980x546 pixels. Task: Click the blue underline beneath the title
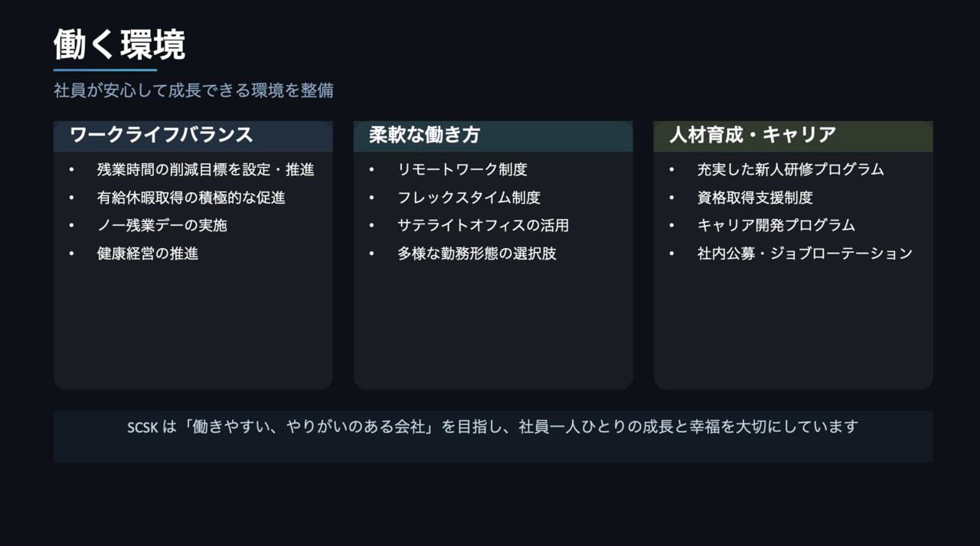(105, 70)
